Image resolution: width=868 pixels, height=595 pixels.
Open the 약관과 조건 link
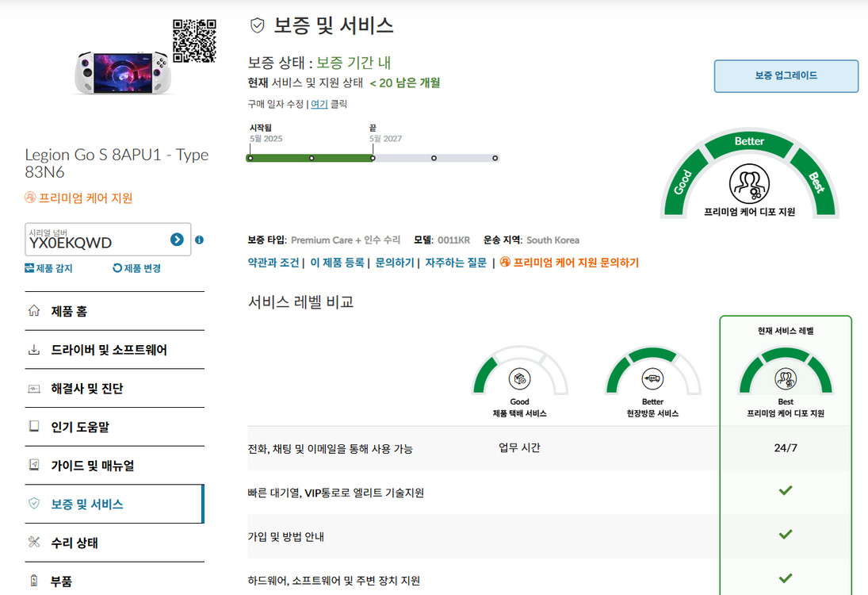click(273, 263)
